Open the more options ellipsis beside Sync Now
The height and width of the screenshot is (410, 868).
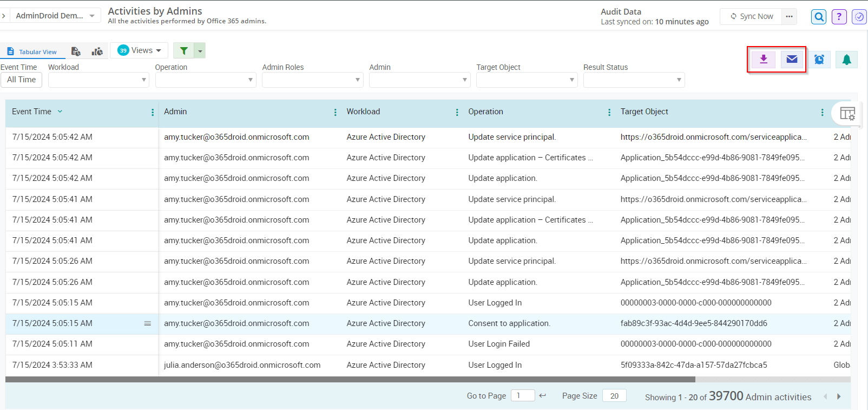point(790,16)
